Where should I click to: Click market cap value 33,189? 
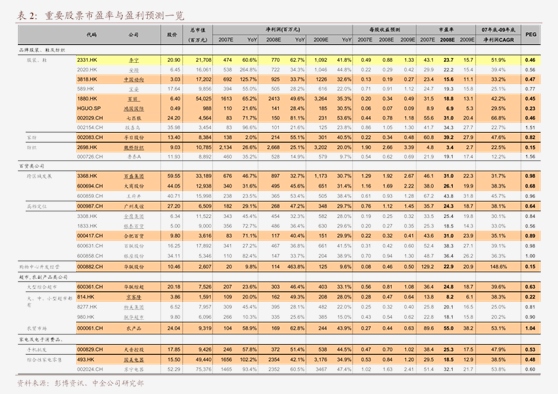click(203, 176)
